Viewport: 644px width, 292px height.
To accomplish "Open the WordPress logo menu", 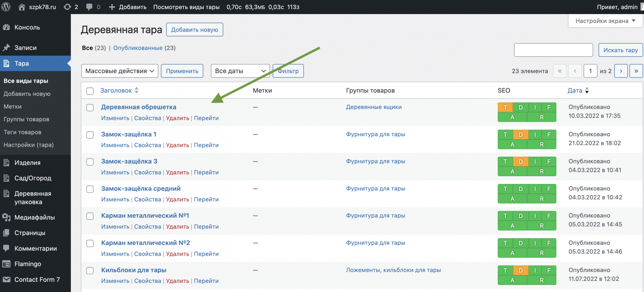I will [x=6, y=7].
